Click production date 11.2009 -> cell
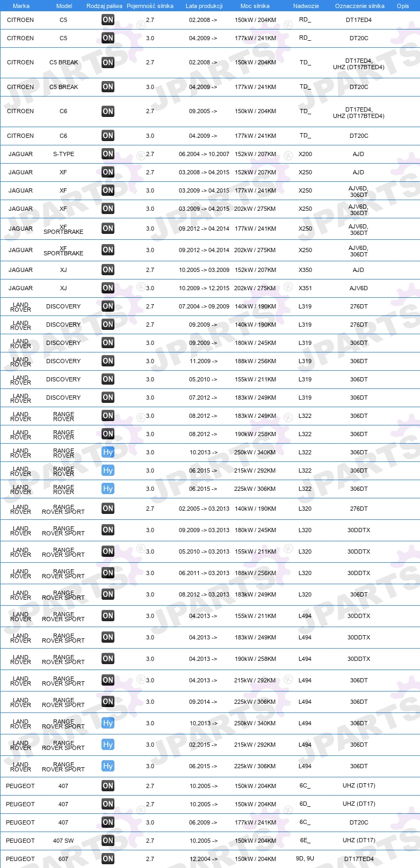Viewport: 420px width, 868px height. pyautogui.click(x=203, y=361)
